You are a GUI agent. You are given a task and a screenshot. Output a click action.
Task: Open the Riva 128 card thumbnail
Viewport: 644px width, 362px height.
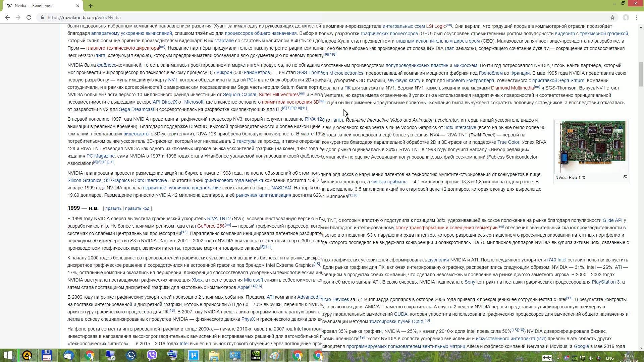coord(591,146)
